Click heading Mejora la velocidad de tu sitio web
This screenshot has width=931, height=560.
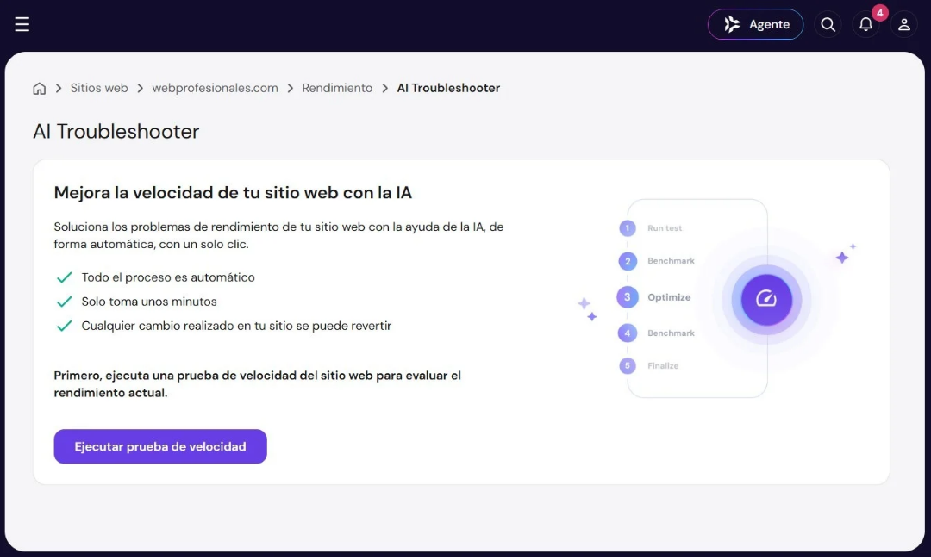click(233, 193)
